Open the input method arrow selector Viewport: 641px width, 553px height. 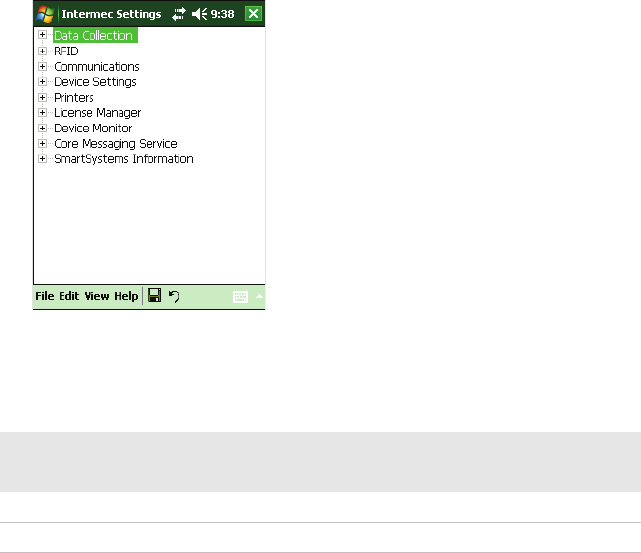(259, 296)
